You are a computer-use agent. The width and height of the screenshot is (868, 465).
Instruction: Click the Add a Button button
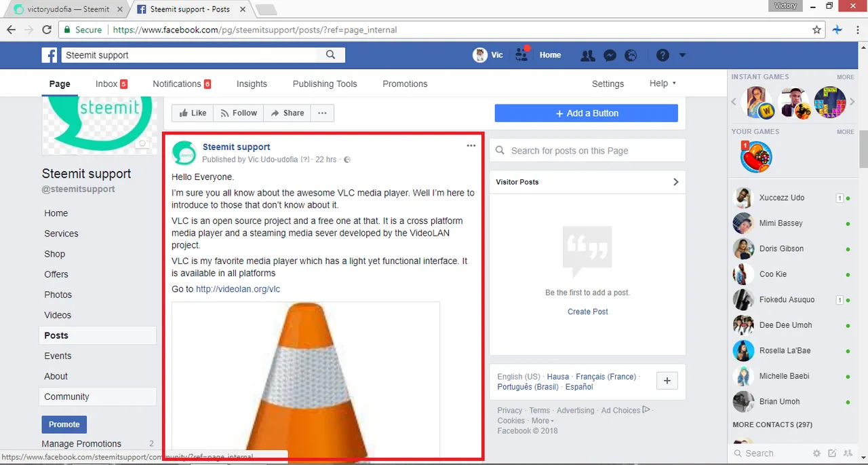click(x=587, y=113)
